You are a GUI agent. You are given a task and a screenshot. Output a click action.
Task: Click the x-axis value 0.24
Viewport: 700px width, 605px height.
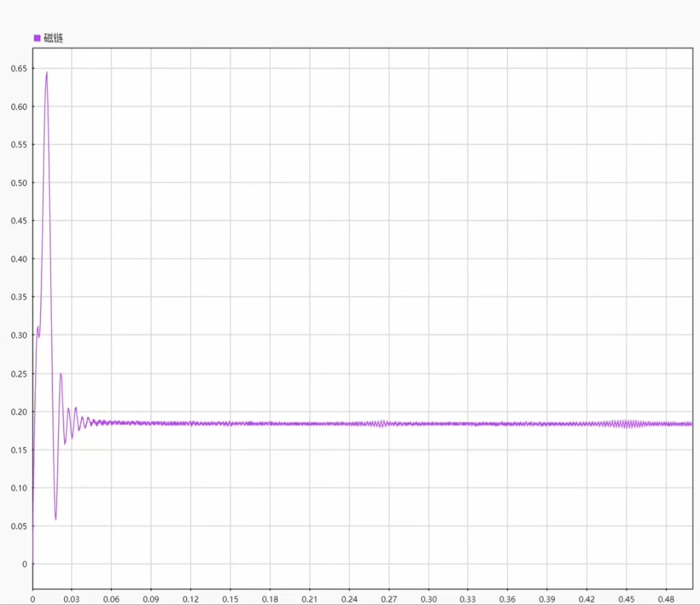coord(349,599)
